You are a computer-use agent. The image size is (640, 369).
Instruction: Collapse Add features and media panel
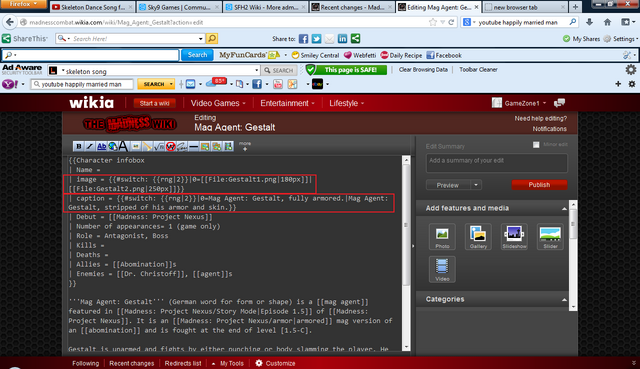pos(564,208)
